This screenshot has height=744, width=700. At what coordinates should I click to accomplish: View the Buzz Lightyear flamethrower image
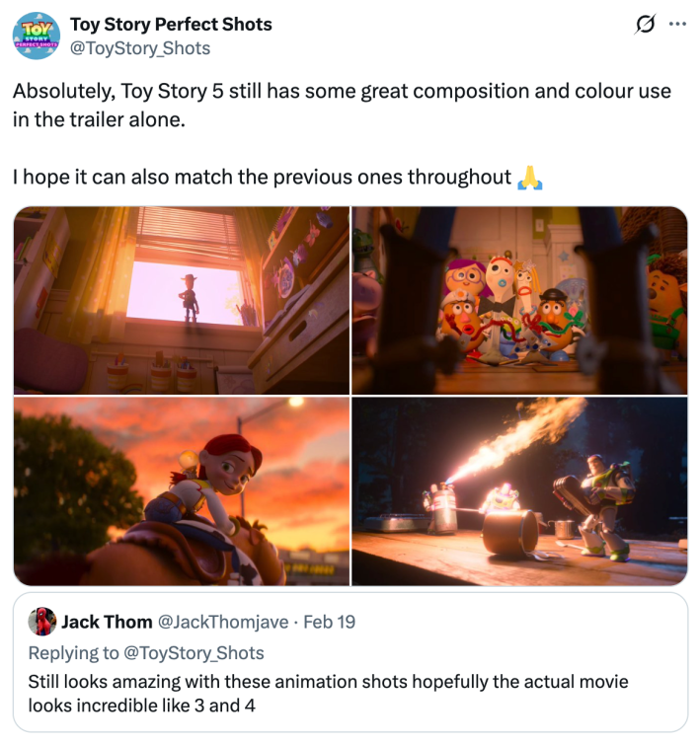(519, 491)
